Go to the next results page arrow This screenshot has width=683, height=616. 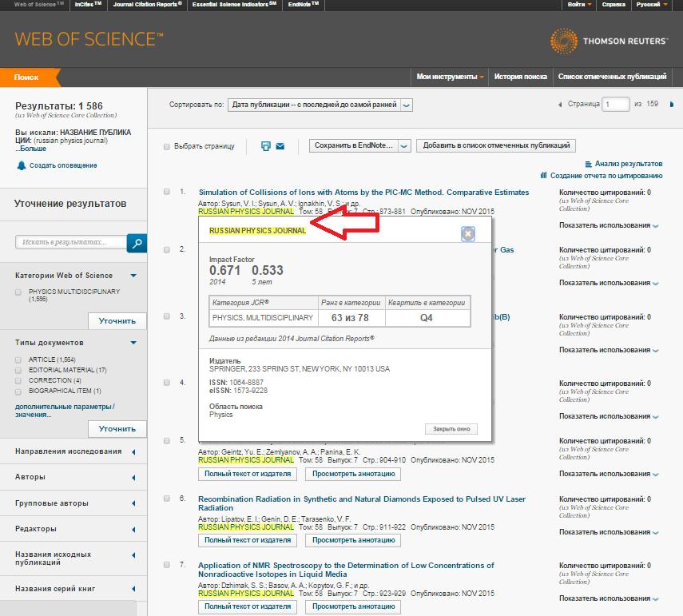671,104
